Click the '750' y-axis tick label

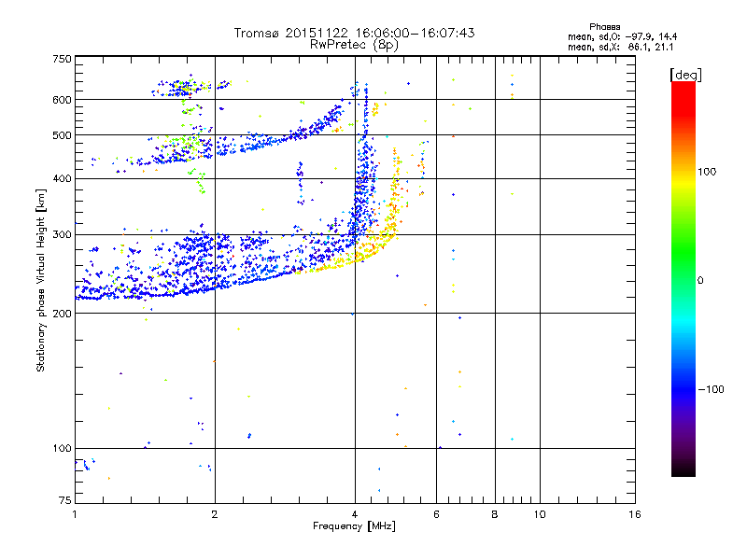click(x=62, y=59)
